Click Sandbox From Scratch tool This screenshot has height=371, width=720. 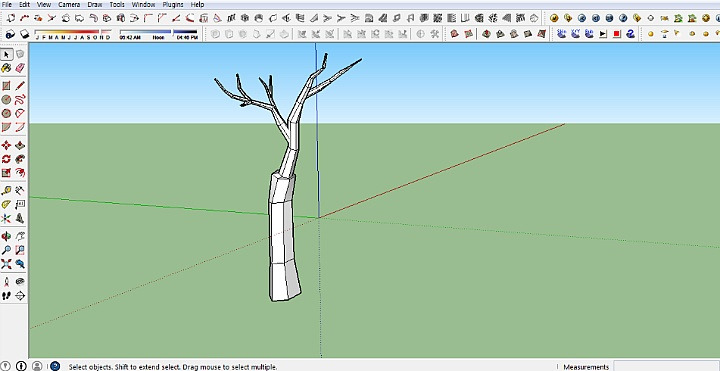click(468, 34)
